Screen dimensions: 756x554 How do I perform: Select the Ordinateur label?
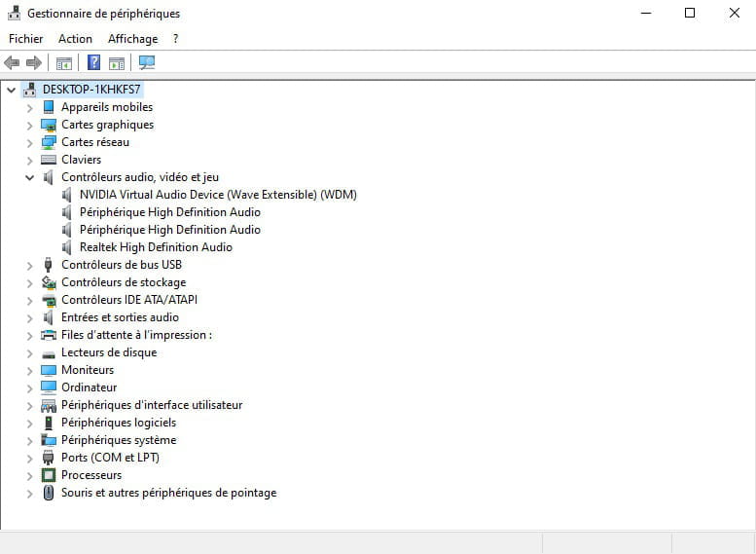click(x=89, y=388)
